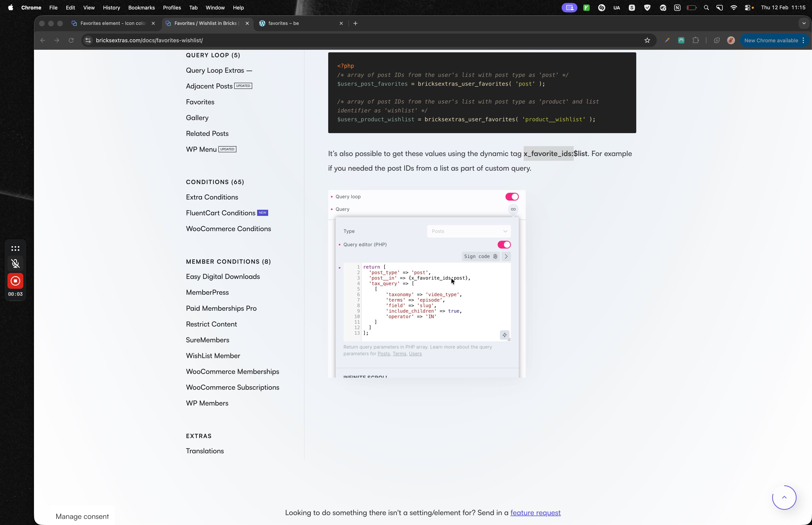Open the Bookmarks menu
Screen dimensions: 812x525
[141, 8]
